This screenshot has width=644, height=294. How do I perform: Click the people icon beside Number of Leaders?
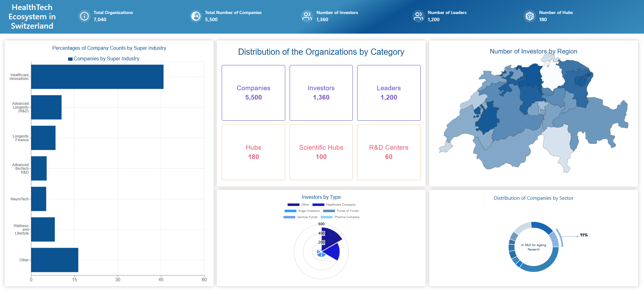coord(418,16)
